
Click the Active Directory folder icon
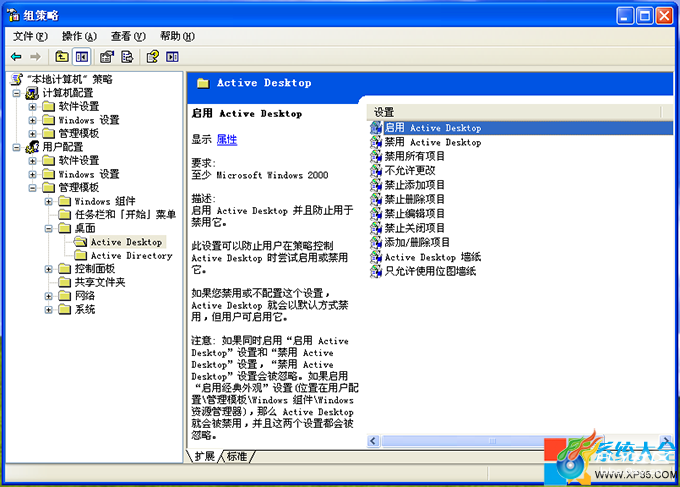point(81,255)
